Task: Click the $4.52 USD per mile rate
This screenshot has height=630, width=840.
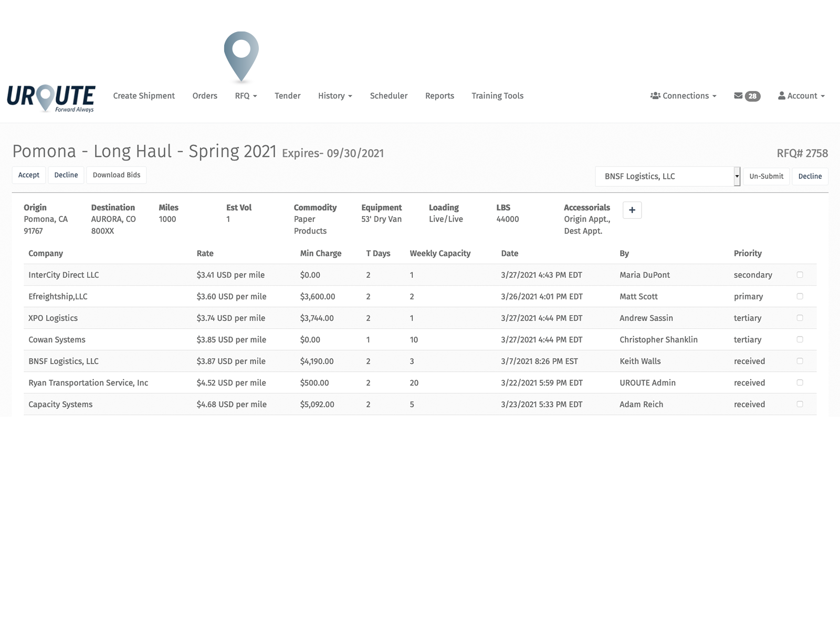Action: coord(232,382)
